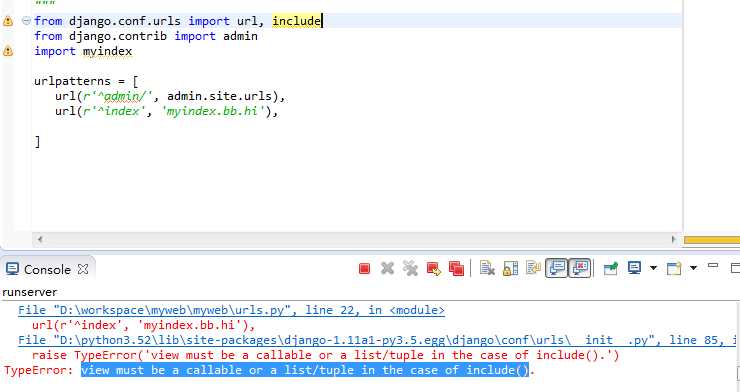Viewport: 740px width, 392px height.
Task: Clear the console output
Action: tap(487, 268)
